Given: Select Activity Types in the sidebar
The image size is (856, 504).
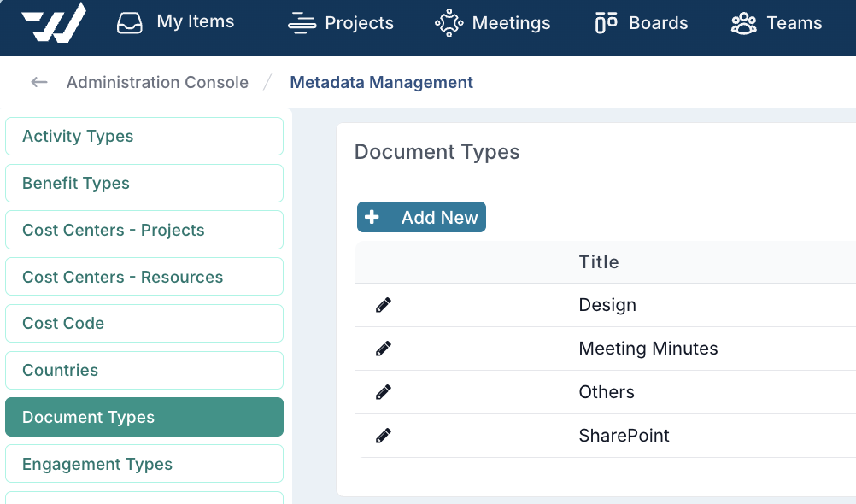Looking at the screenshot, I should click(x=144, y=137).
